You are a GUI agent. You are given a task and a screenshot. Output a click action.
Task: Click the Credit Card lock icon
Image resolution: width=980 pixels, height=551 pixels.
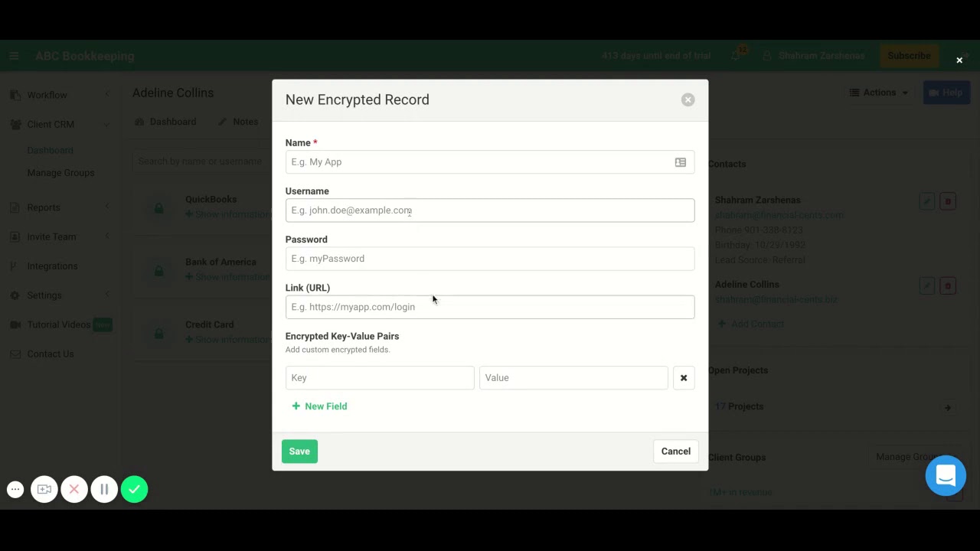tap(158, 333)
